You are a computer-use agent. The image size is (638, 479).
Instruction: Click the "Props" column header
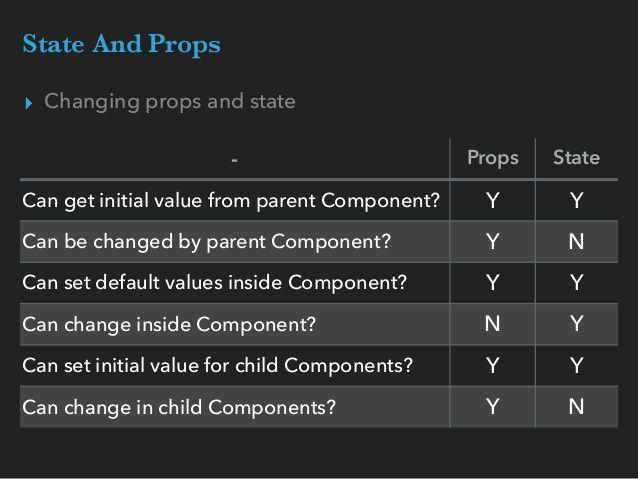(x=493, y=158)
